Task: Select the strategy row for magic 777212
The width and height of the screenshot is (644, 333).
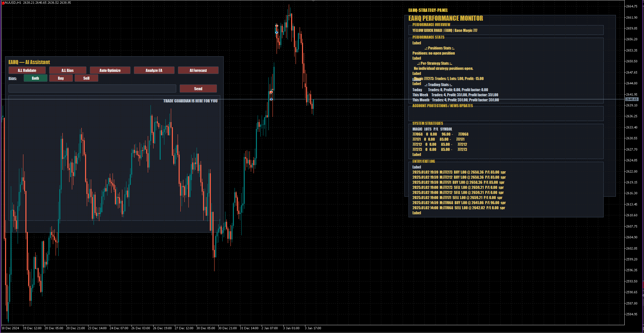Action: [x=440, y=144]
